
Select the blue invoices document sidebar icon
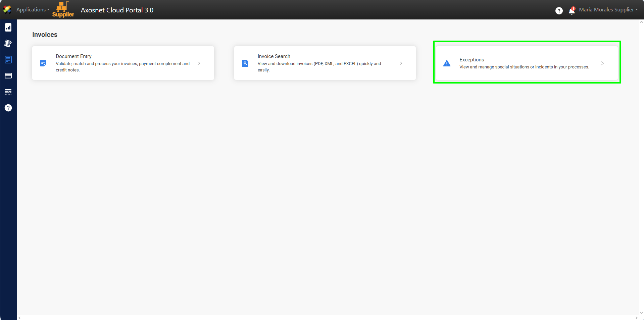point(8,60)
